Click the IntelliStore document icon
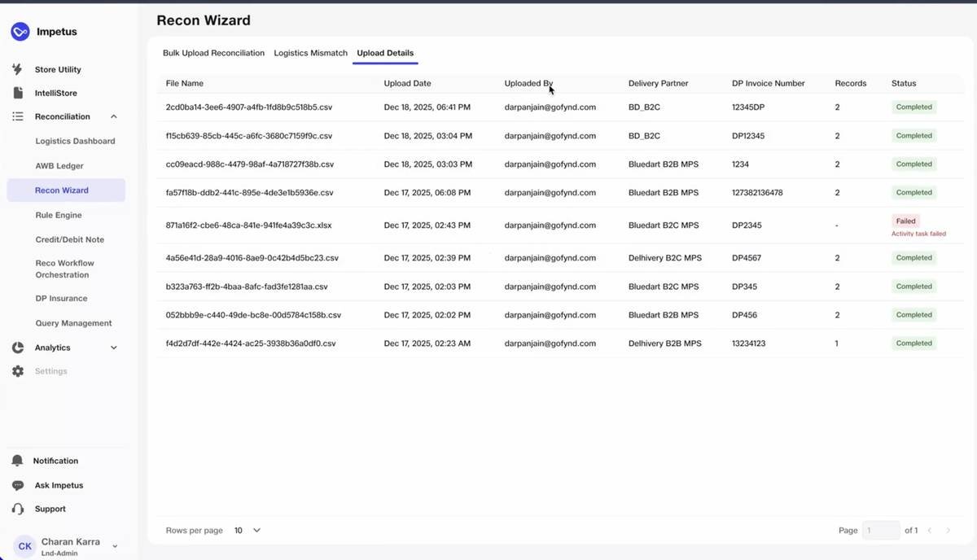This screenshot has height=560, width=977. (17, 93)
